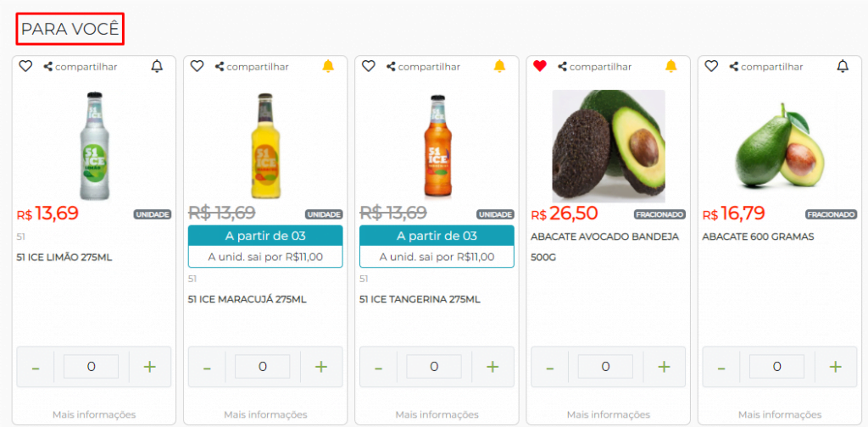This screenshot has height=427, width=868.
Task: Open the Para Você section heading
Action: coord(70,30)
